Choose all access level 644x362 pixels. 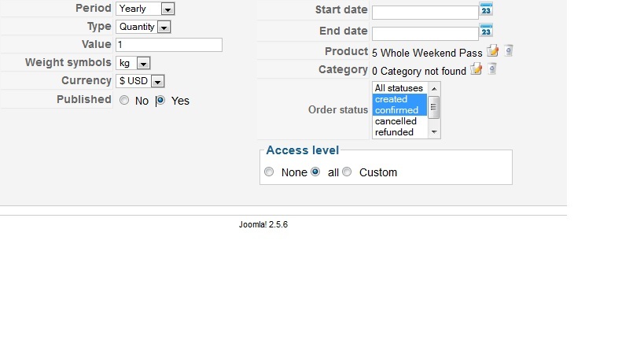tap(315, 172)
